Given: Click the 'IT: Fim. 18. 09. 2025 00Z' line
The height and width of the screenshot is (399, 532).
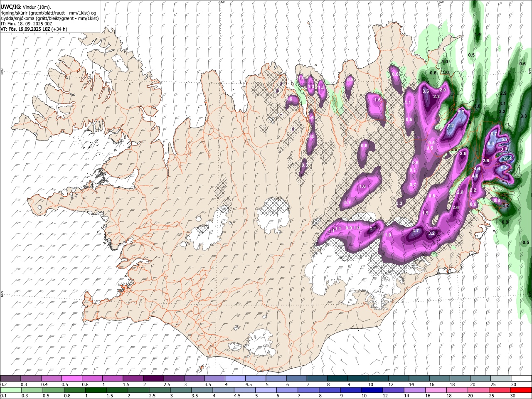Looking at the screenshot, I should pyautogui.click(x=26, y=24).
